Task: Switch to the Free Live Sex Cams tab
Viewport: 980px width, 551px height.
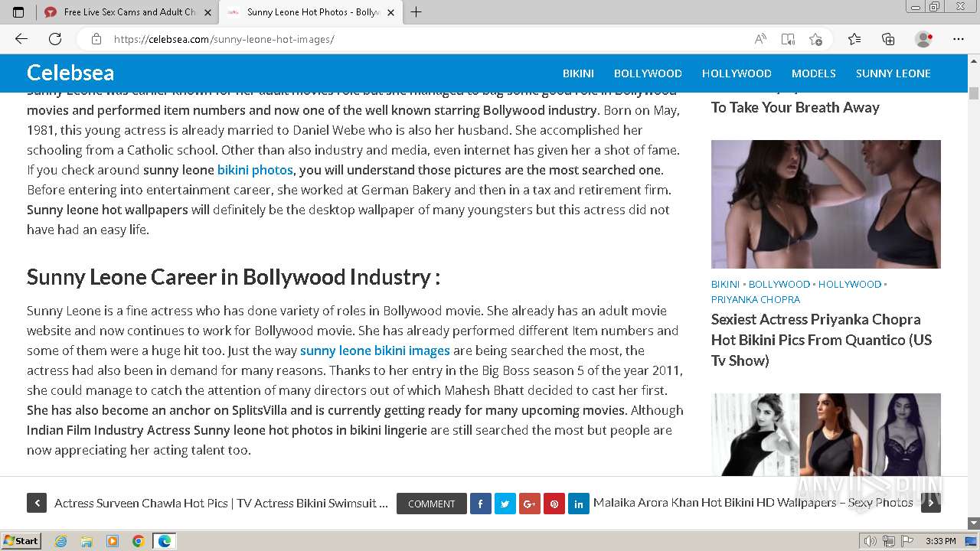Action: pyautogui.click(x=129, y=12)
